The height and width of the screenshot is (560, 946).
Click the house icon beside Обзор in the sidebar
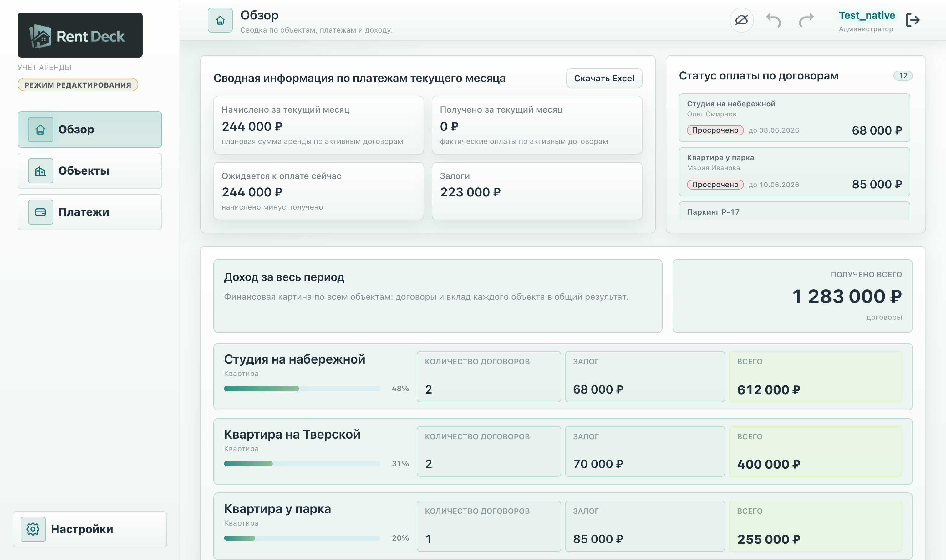tap(40, 130)
